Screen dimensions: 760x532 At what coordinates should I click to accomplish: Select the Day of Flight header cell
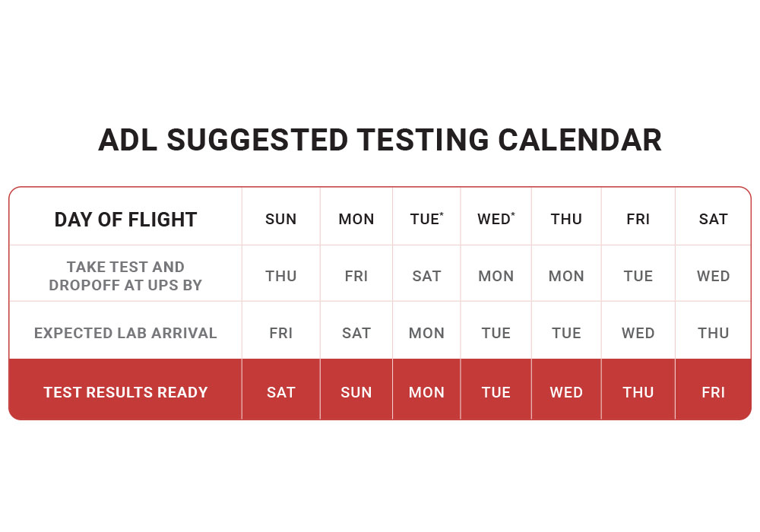(125, 220)
